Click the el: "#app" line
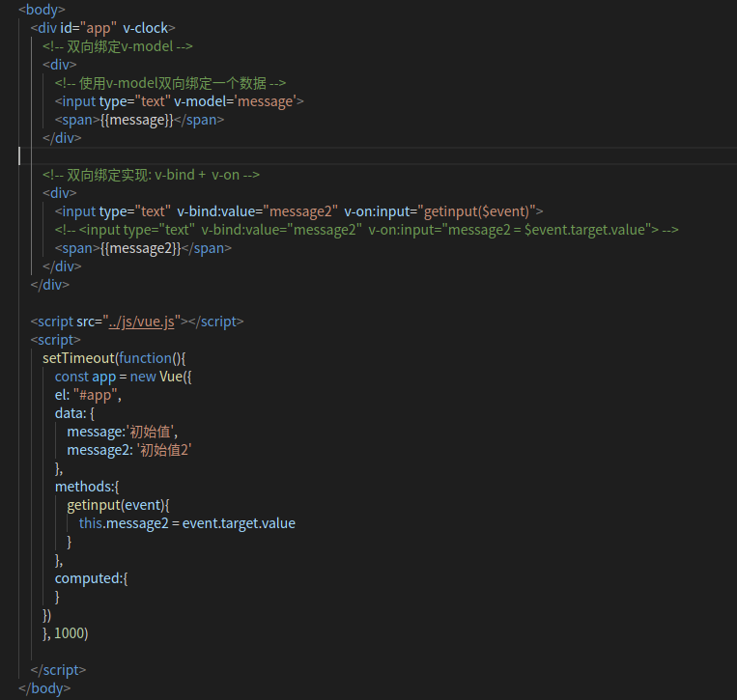Viewport: 737px width, 700px height. (x=88, y=395)
